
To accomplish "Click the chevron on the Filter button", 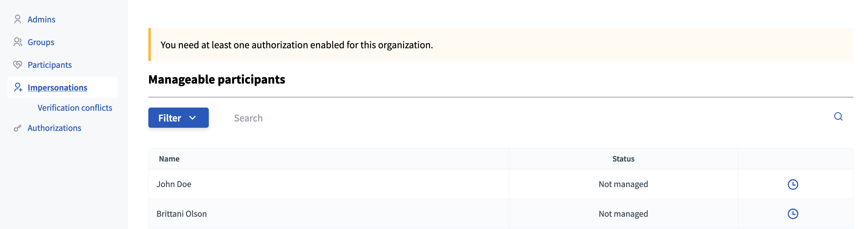I will pyautogui.click(x=192, y=118).
